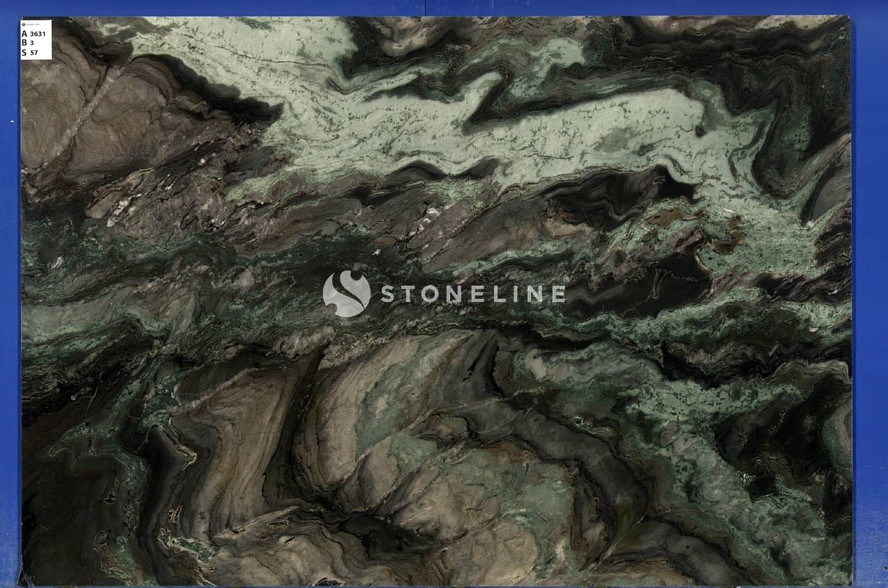The image size is (888, 588).
Task: Click the number 3631 on the label
Action: 38,35
